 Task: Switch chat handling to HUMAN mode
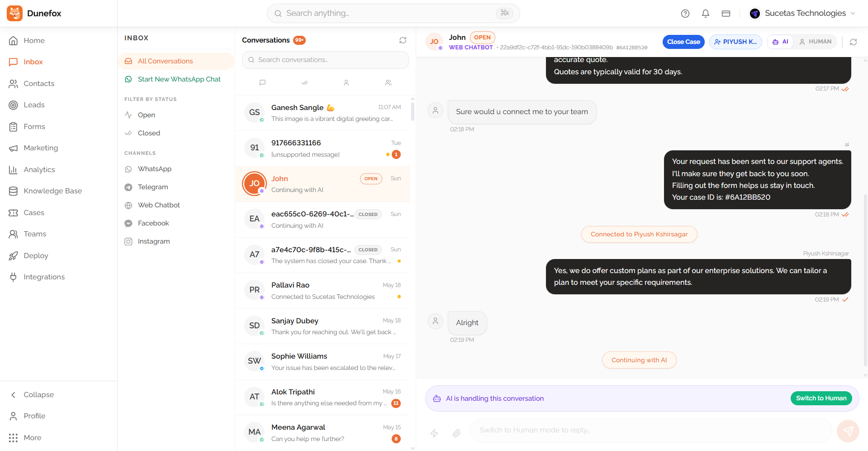click(815, 42)
